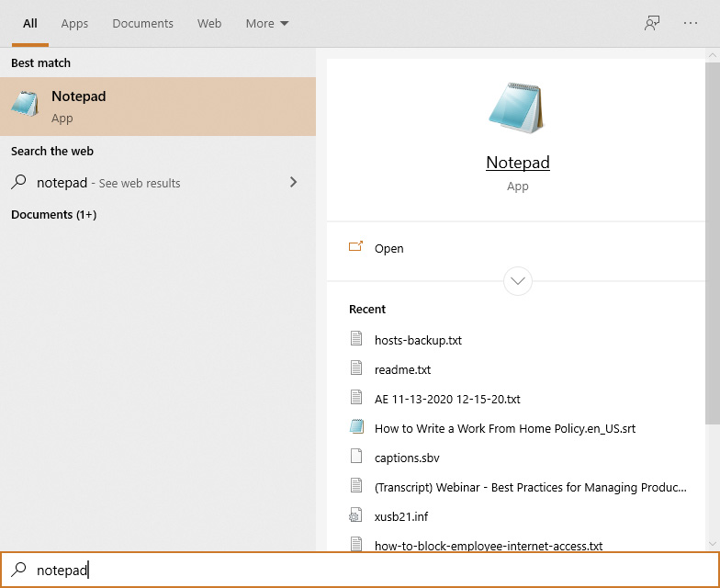
Task: Open recent file readme.txt
Action: pos(402,369)
